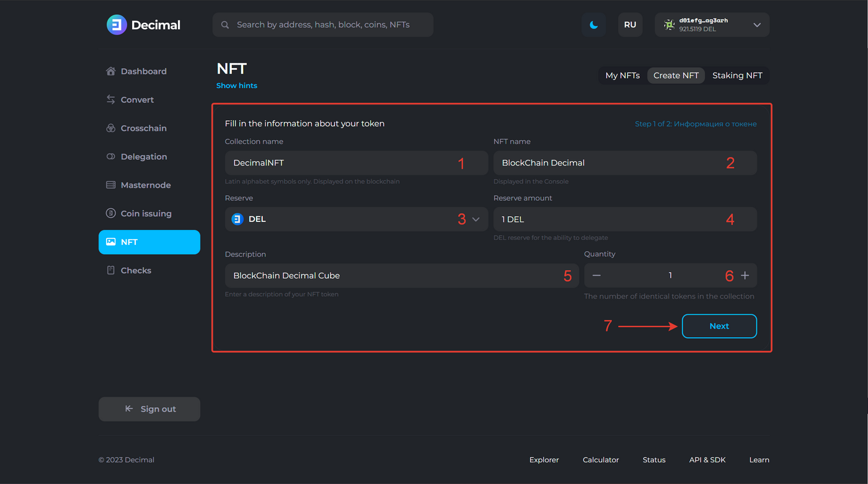Click the Masternode server icon
The image size is (868, 484).
pos(110,185)
